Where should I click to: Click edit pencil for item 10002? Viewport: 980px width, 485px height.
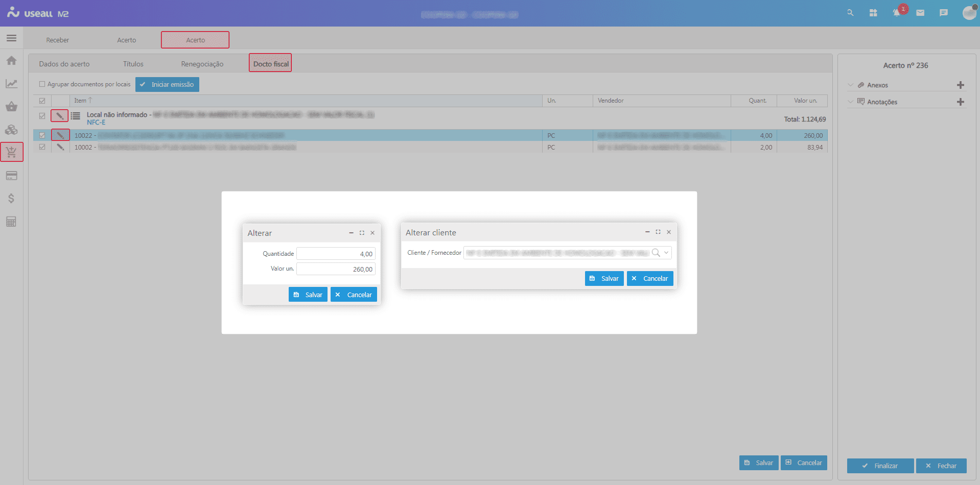click(x=60, y=147)
